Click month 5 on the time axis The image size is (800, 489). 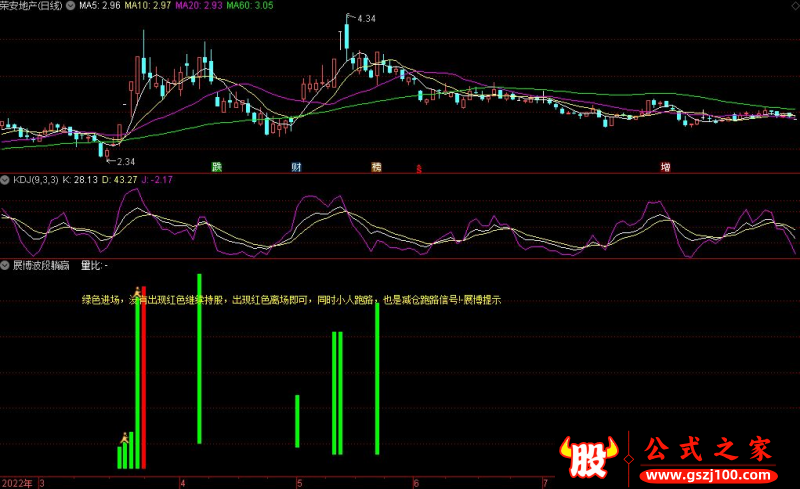(x=299, y=482)
